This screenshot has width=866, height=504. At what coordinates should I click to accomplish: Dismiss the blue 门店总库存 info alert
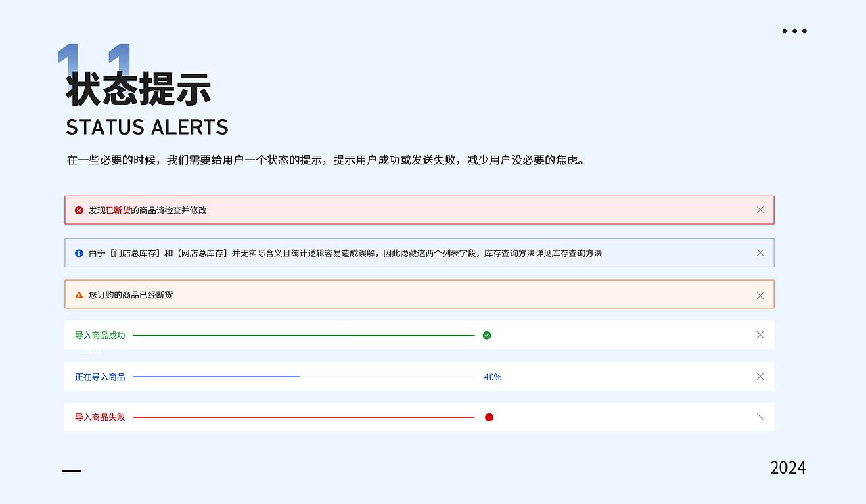[x=760, y=253]
